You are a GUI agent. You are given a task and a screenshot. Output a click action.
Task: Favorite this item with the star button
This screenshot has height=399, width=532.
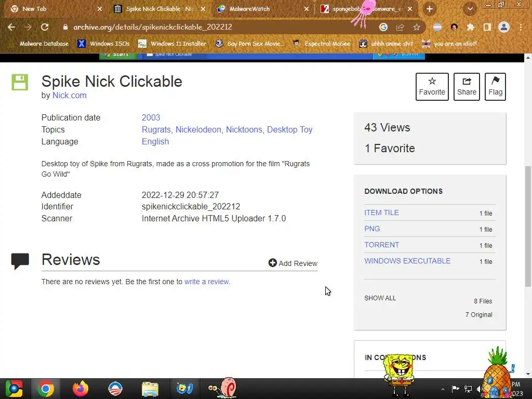tap(432, 87)
